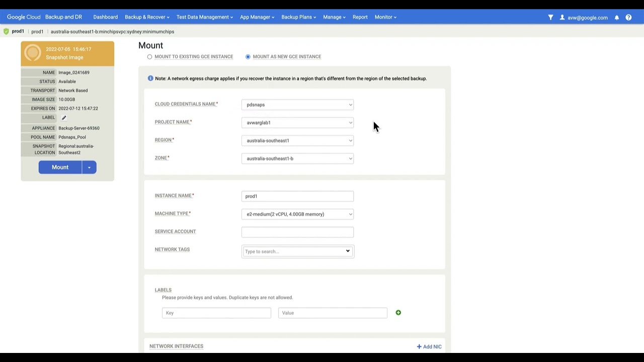Edit the image label with pencil icon
644x362 pixels.
pyautogui.click(x=64, y=118)
